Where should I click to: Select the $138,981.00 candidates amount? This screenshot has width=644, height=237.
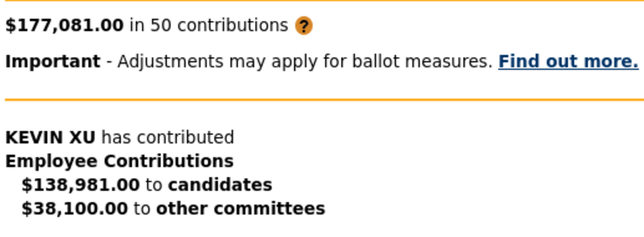(80, 185)
